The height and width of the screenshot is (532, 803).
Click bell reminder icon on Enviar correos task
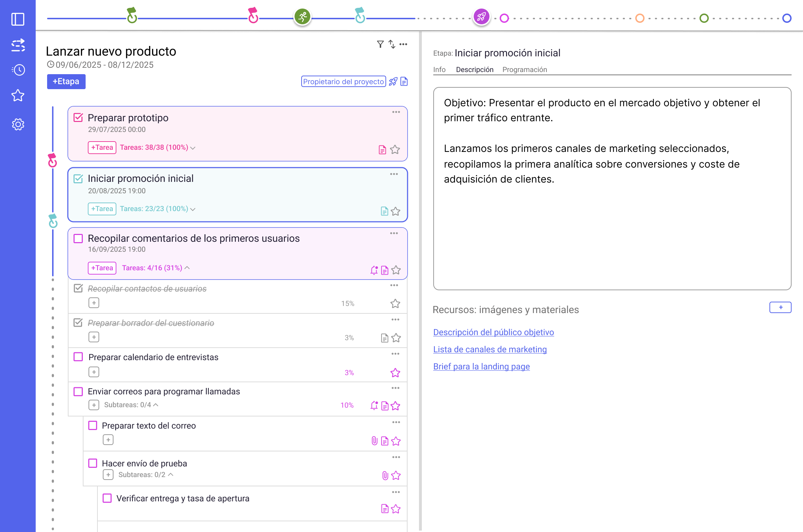pos(374,405)
